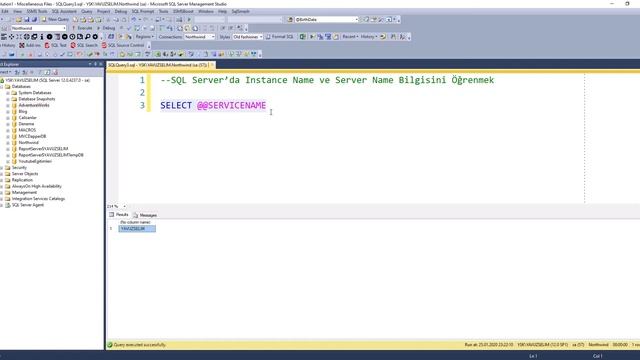Click the @@SERVICENAME text in the editor
Viewport: 640px width, 360px height.
pyautogui.click(x=231, y=106)
